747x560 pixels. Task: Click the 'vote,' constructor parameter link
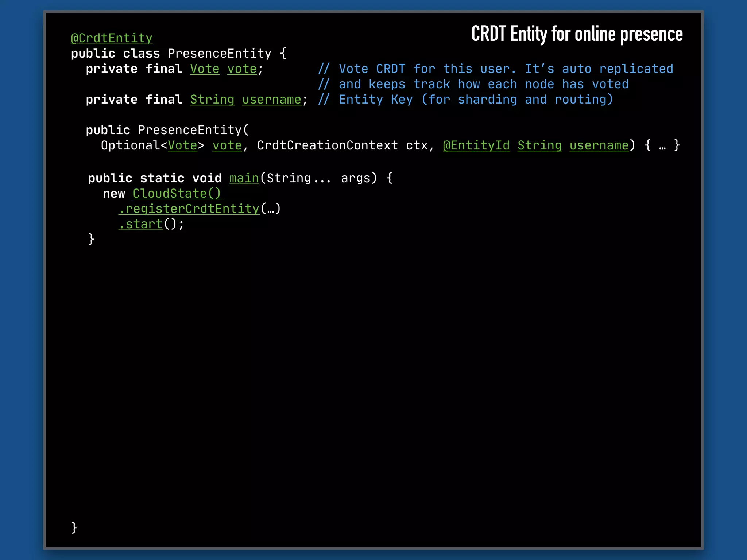[x=227, y=145]
